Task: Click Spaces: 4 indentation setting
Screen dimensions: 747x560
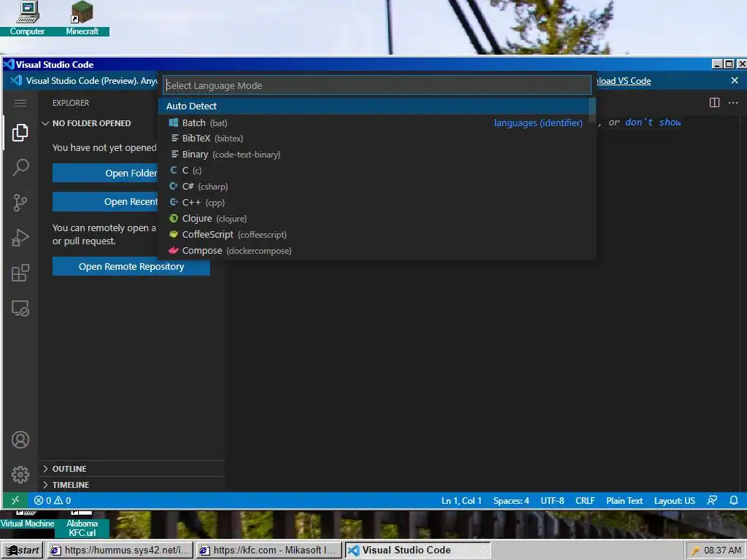Action: coord(511,500)
